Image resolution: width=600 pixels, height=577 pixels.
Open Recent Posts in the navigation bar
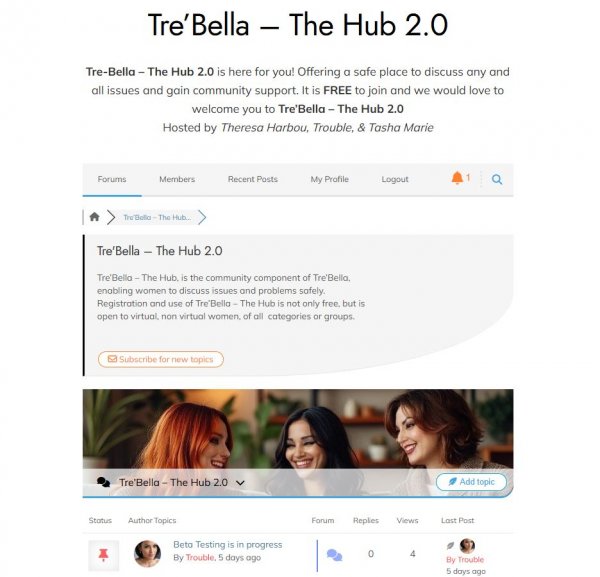[253, 179]
